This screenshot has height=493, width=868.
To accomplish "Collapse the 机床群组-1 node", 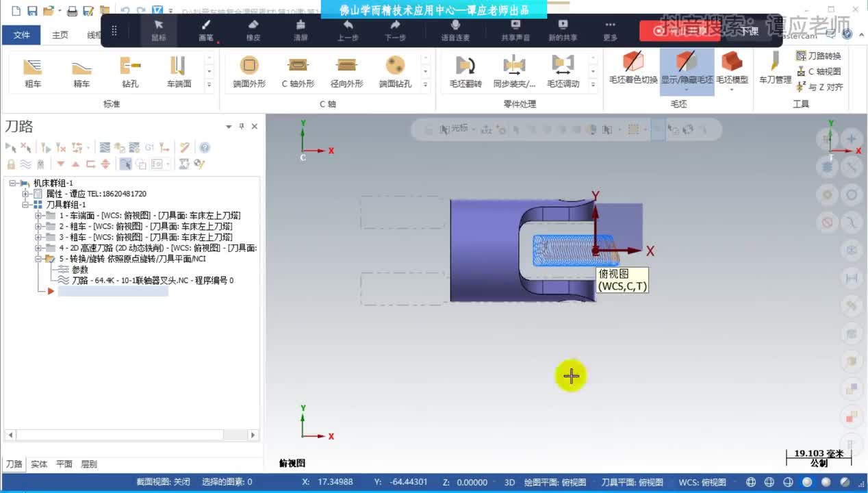I will point(12,183).
